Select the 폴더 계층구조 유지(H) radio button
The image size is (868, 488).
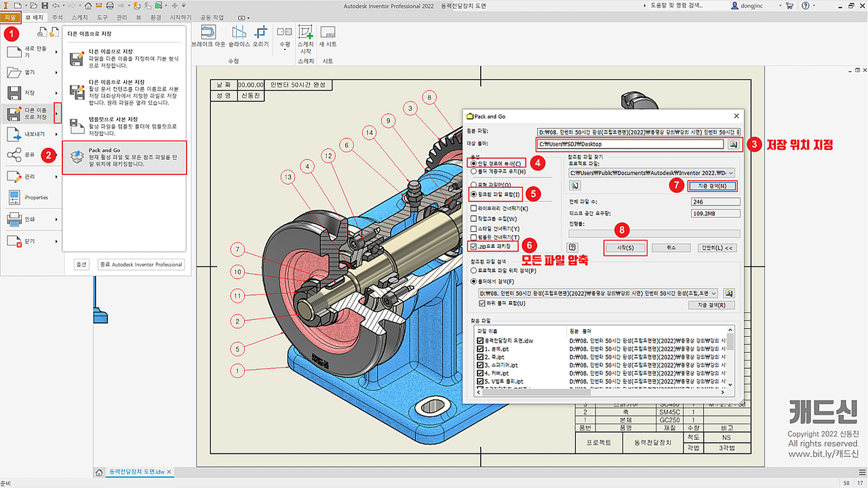click(x=473, y=171)
